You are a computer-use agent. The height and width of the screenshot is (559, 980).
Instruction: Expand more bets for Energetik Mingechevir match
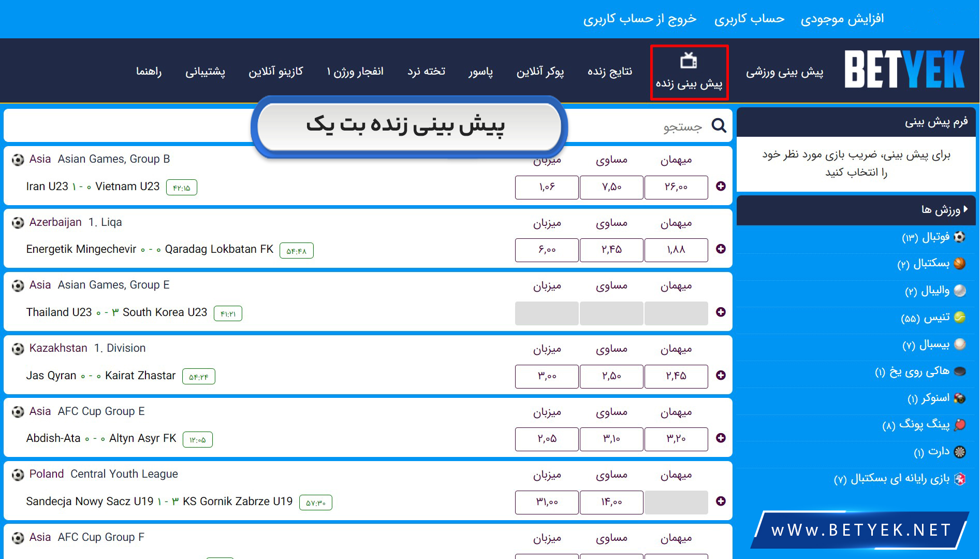point(721,249)
